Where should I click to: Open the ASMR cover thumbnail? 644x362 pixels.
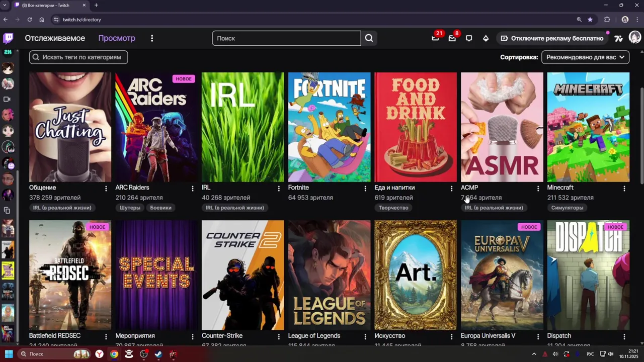(x=502, y=127)
